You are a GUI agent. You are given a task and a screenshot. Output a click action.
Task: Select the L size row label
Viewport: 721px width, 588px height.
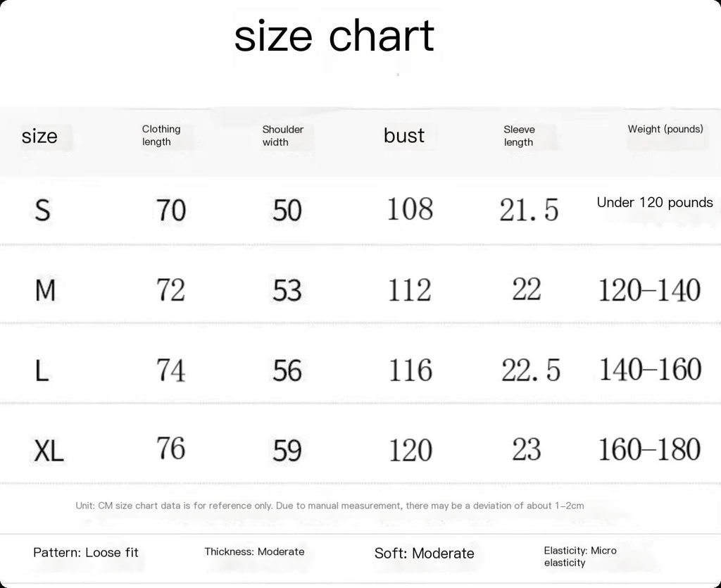pos(42,370)
